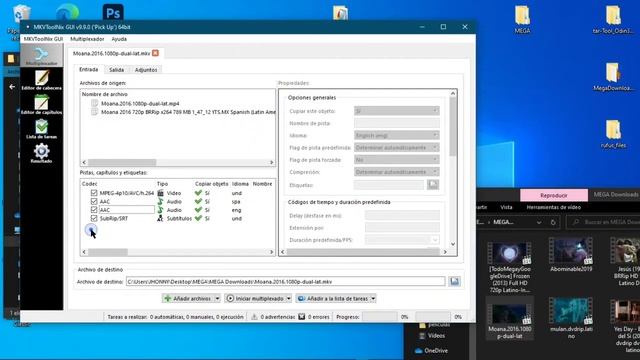Click the video type icon of MPEG-4 track
This screenshot has height=360, width=640.
tap(160, 193)
